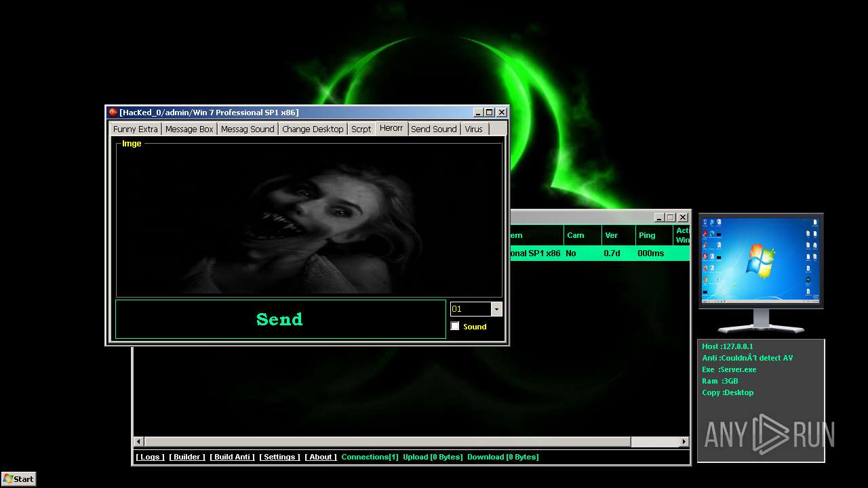Click the Host :127.0.0.1 info line
Viewport: 868px width, 488px height.
pyautogui.click(x=728, y=346)
